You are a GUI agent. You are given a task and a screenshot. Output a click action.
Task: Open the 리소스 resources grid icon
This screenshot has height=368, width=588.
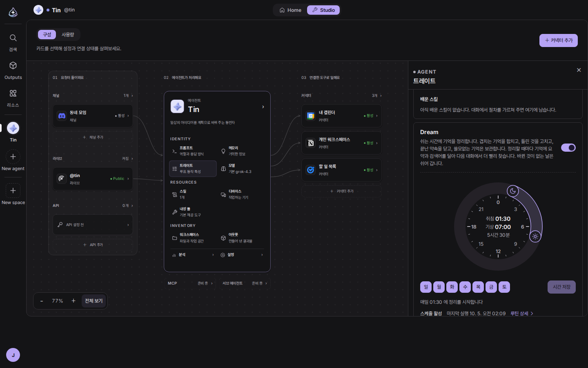pyautogui.click(x=13, y=93)
